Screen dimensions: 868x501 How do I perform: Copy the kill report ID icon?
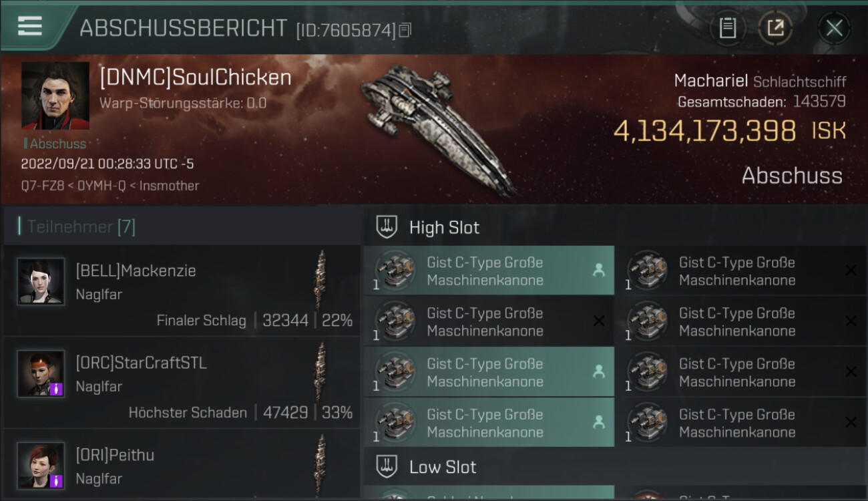click(405, 29)
